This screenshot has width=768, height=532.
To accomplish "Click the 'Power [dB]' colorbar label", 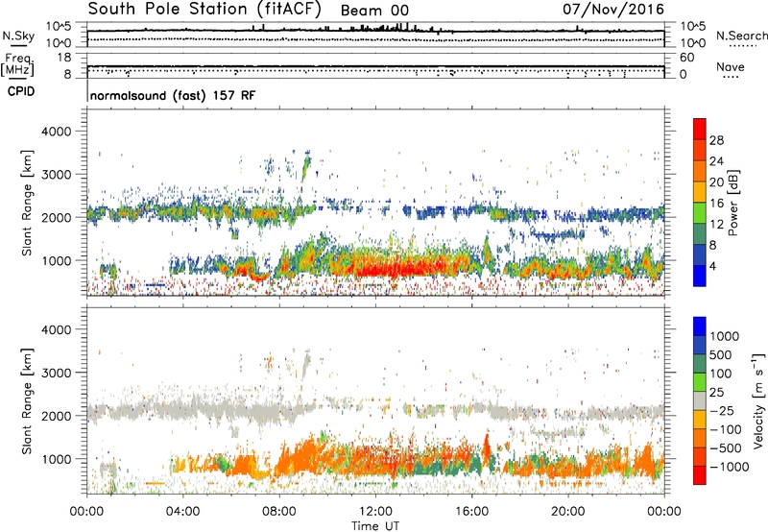I will point(733,203).
